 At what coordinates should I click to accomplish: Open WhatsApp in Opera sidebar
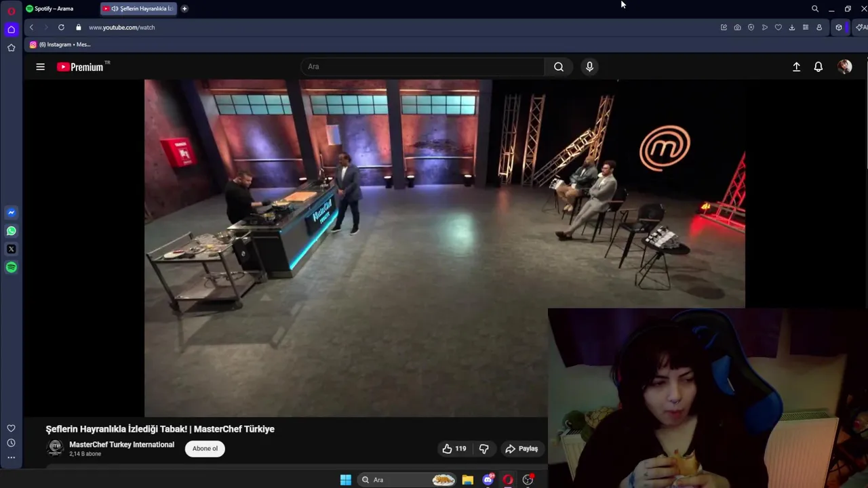(11, 231)
